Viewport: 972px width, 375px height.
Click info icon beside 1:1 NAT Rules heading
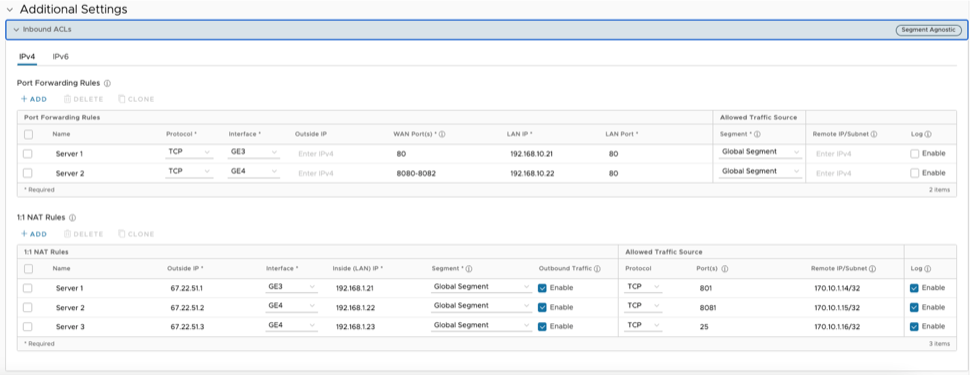point(73,218)
